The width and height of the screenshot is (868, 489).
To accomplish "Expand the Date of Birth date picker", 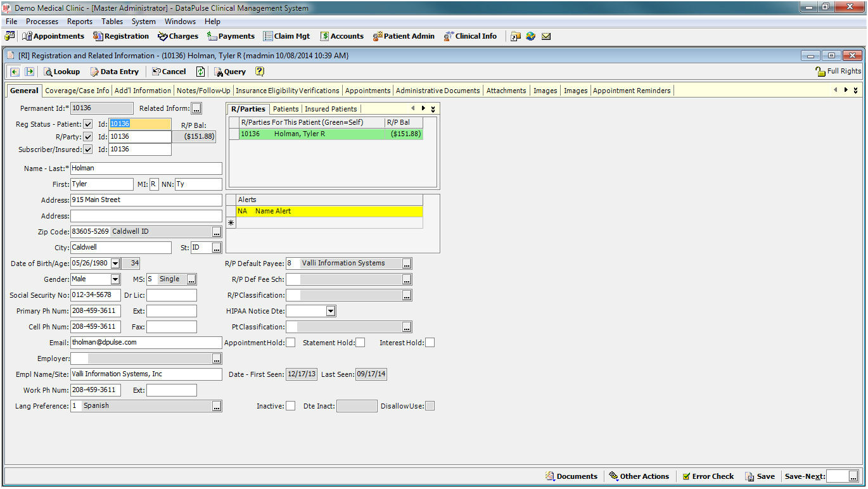I will click(x=115, y=264).
